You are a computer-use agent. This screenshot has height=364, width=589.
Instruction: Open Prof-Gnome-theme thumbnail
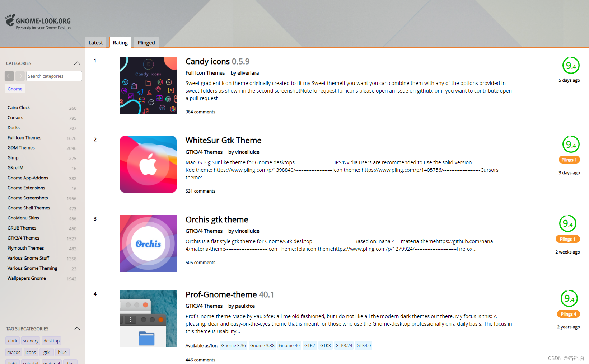(148, 318)
